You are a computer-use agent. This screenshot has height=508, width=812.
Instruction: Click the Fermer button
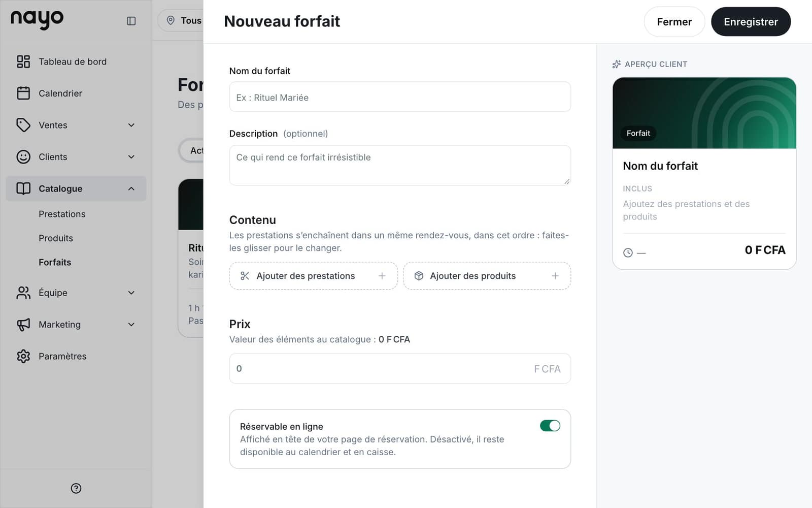[674, 22]
